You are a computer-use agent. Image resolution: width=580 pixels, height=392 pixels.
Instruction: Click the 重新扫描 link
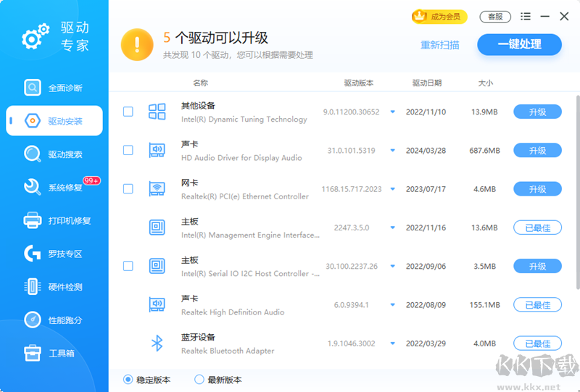coord(440,45)
